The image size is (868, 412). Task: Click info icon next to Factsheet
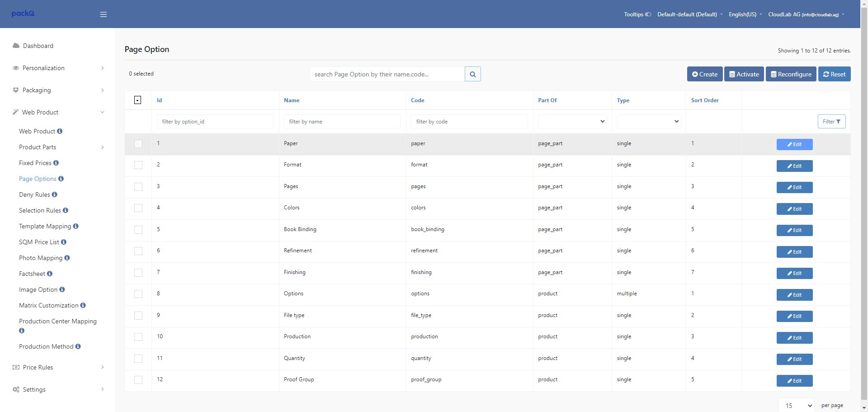(50, 274)
